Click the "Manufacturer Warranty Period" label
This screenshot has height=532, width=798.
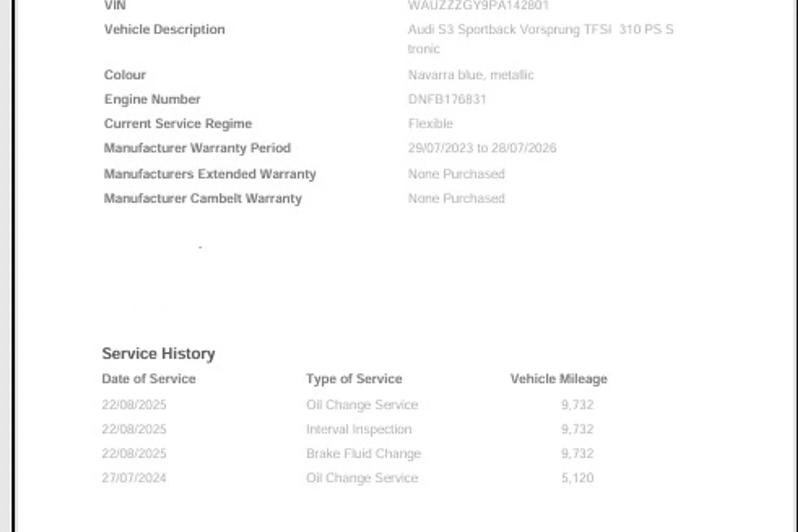pyautogui.click(x=197, y=148)
